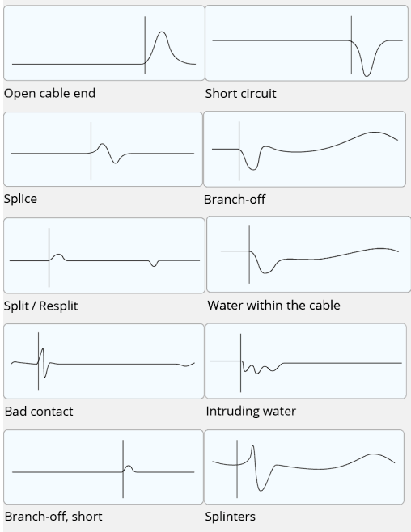This screenshot has height=532, width=411.
Task: Open the Splice waveform diagram
Action: click(x=104, y=150)
